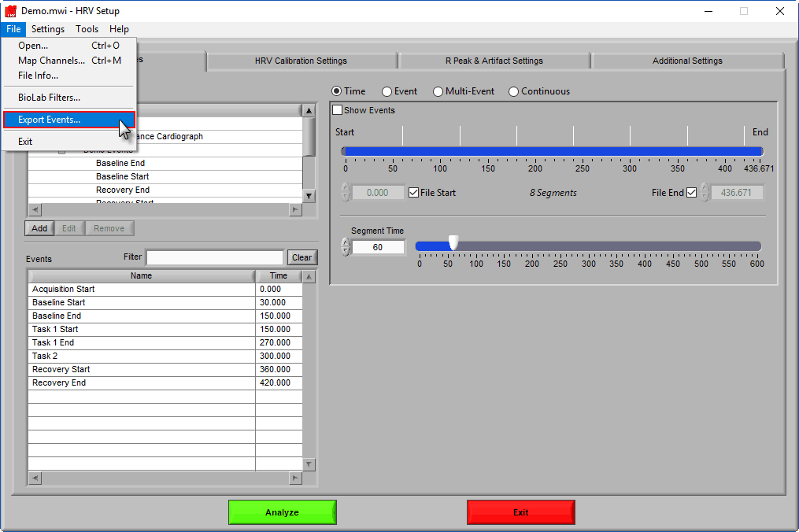Click the Segment Time stepper up arrow
Image resolution: width=799 pixels, height=532 pixels.
pos(346,240)
